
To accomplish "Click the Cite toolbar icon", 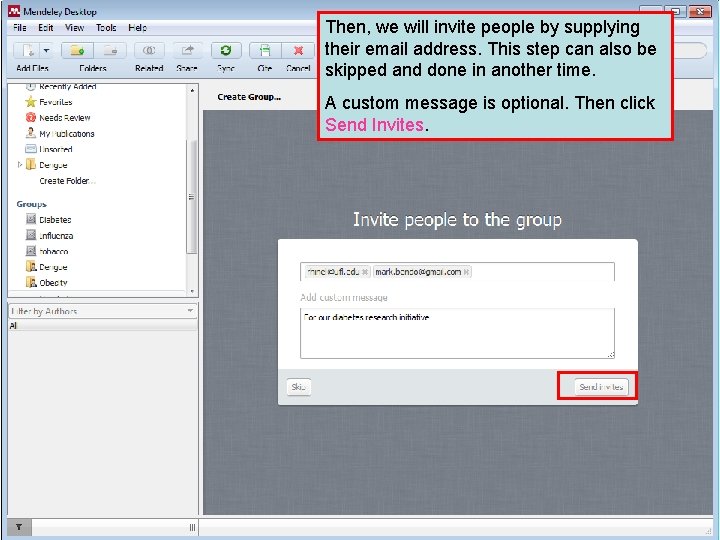I will pyautogui.click(x=264, y=50).
